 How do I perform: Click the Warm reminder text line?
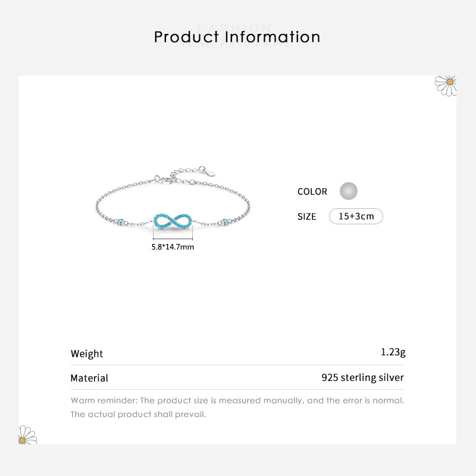point(237,400)
